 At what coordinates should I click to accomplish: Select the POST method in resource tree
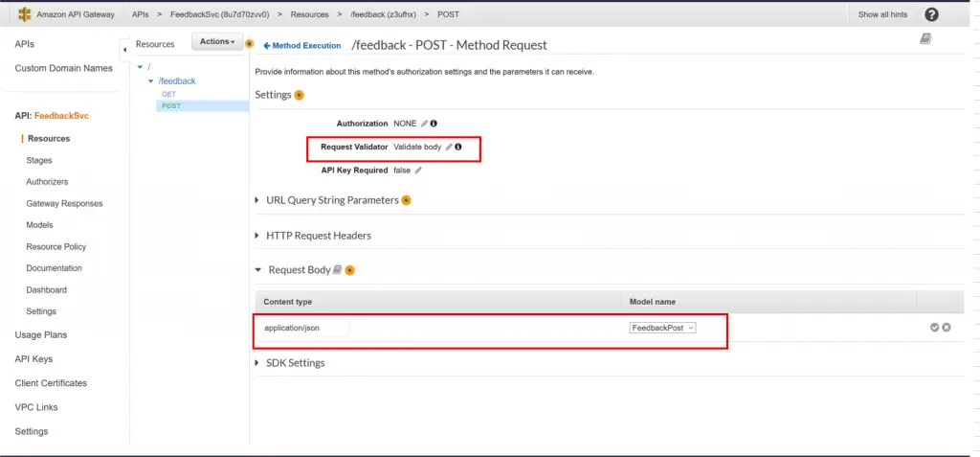coord(171,105)
